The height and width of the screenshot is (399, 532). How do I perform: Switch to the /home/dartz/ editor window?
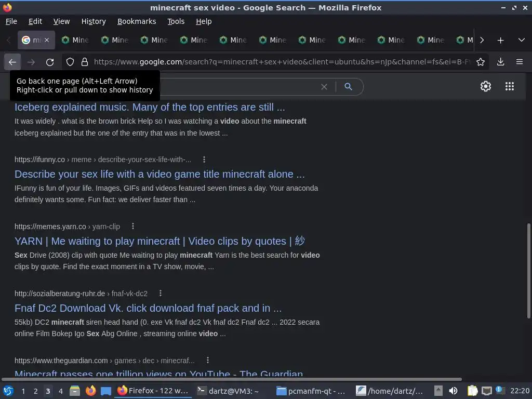click(x=390, y=391)
